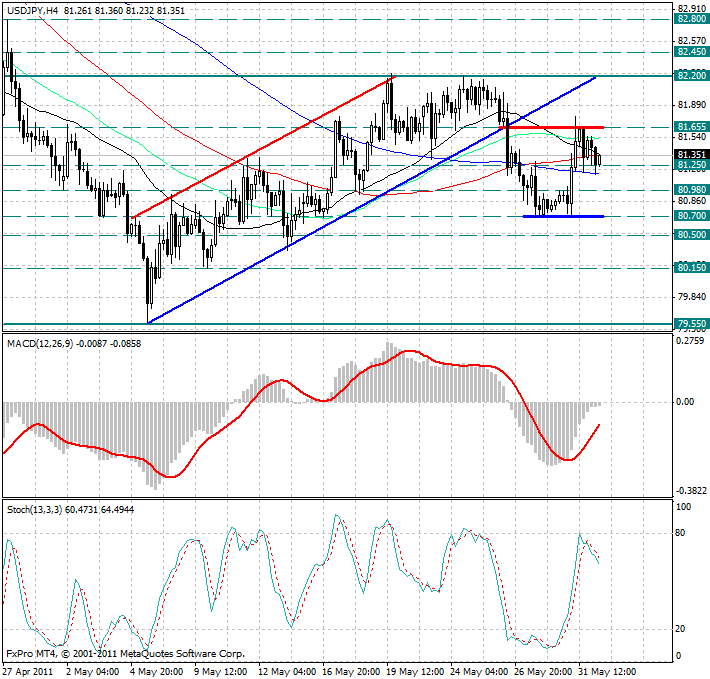The width and height of the screenshot is (710, 679).
Task: Select the rising red trendline in price chart
Action: (x=264, y=147)
